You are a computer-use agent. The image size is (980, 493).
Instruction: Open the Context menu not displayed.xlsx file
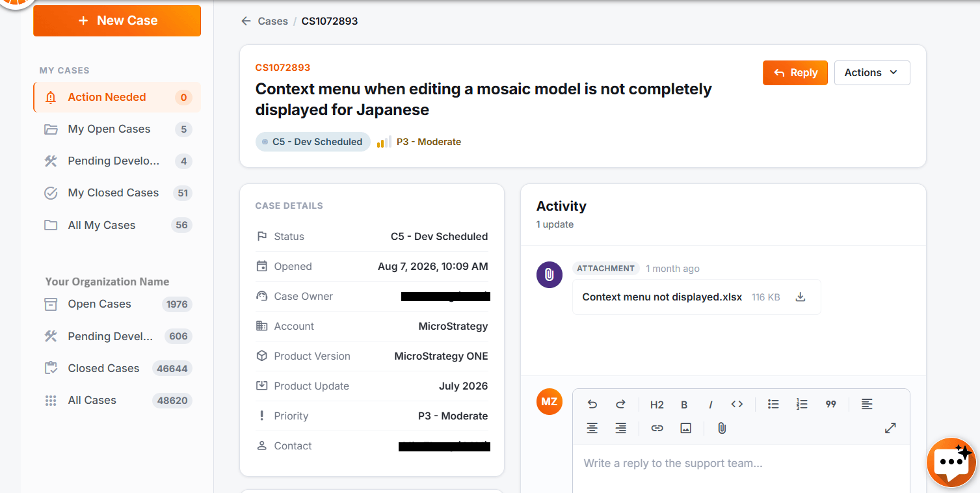click(x=662, y=297)
